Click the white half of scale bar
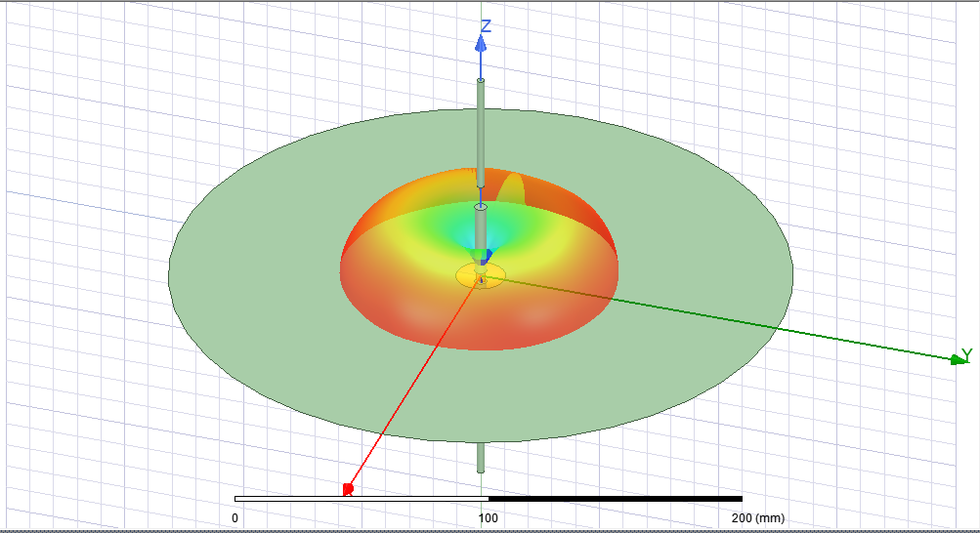 point(362,499)
